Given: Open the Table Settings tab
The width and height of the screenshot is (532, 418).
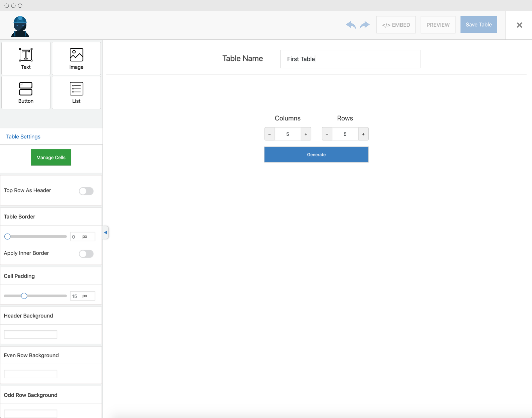Looking at the screenshot, I should coord(23,136).
